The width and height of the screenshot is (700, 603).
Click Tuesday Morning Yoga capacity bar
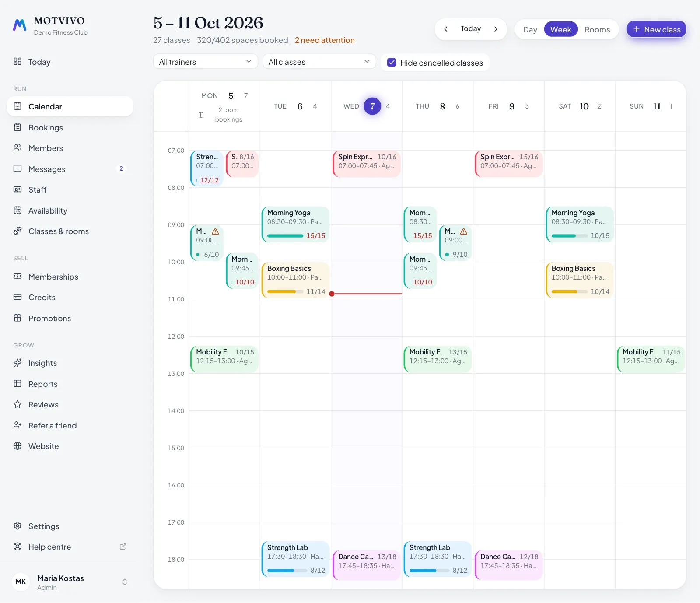(x=285, y=236)
